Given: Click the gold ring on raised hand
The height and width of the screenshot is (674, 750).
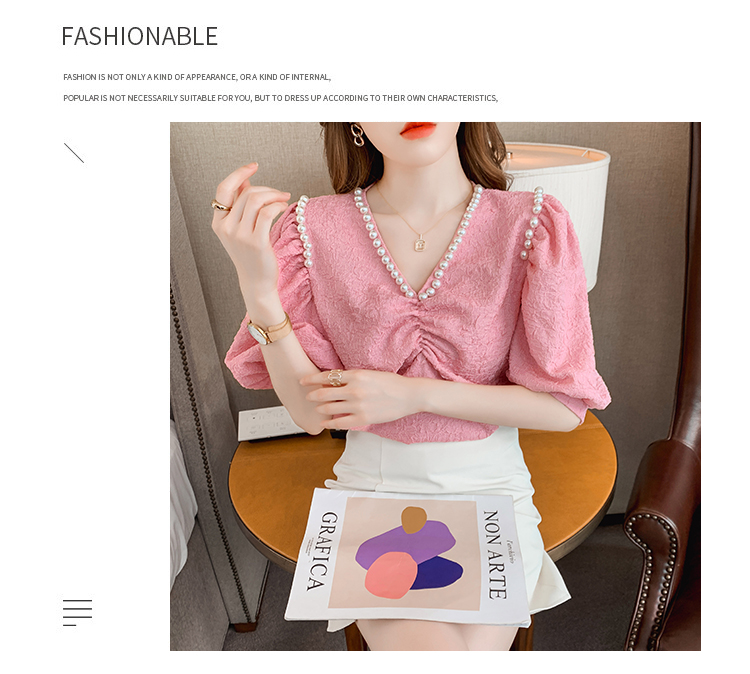Looking at the screenshot, I should coord(221,205).
